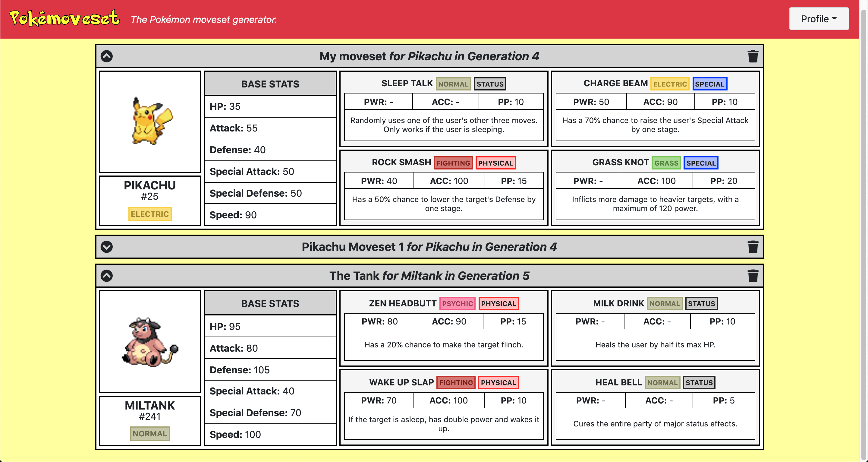Image resolution: width=868 pixels, height=462 pixels.
Task: Click the CHARGE BEAM move name
Action: pyautogui.click(x=615, y=83)
